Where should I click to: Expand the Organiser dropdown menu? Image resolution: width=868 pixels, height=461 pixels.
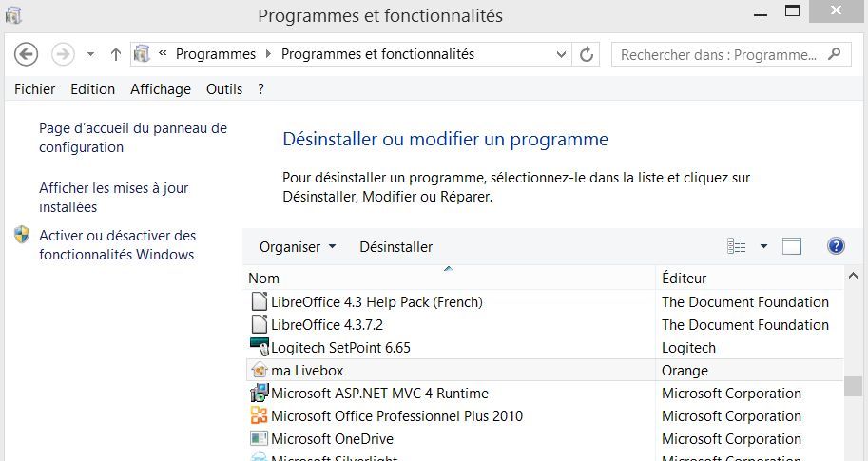click(x=298, y=247)
